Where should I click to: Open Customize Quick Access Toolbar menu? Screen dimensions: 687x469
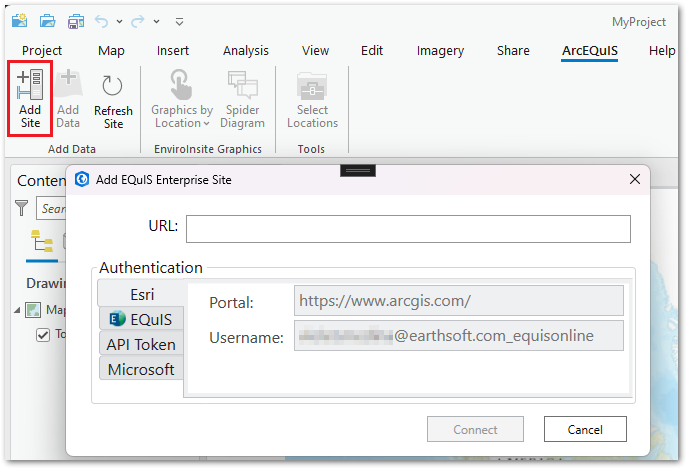179,21
